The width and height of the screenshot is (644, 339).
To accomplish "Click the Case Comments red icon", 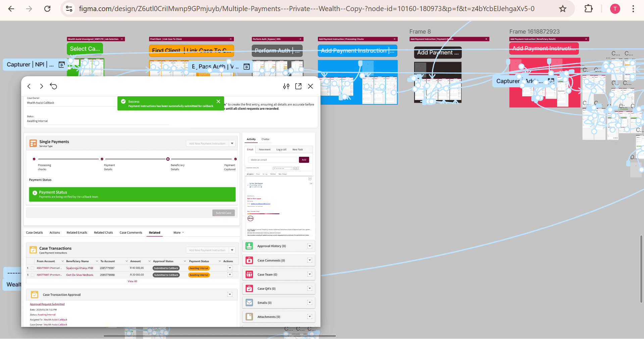I will (x=249, y=260).
